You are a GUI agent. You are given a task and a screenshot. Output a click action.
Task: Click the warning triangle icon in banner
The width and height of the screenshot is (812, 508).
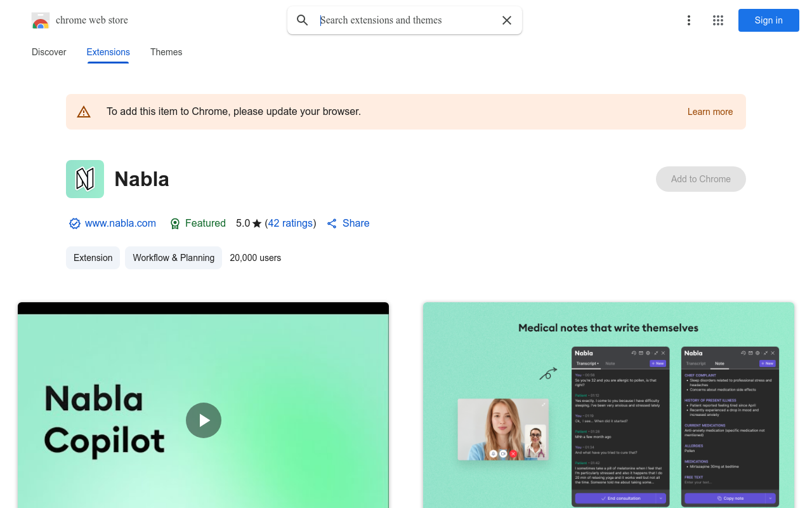84,112
